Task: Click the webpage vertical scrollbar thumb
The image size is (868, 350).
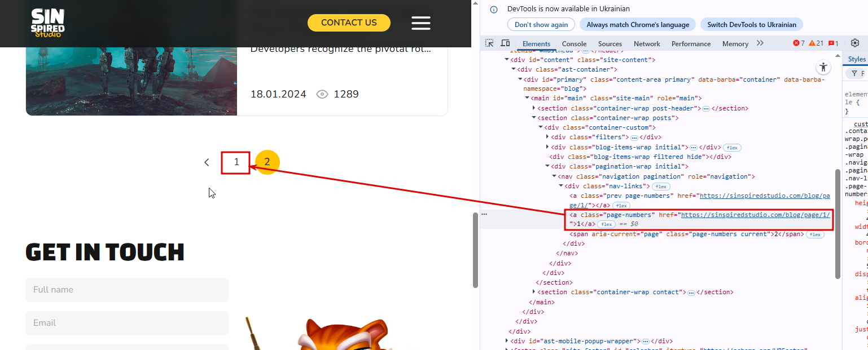Action: [475, 250]
